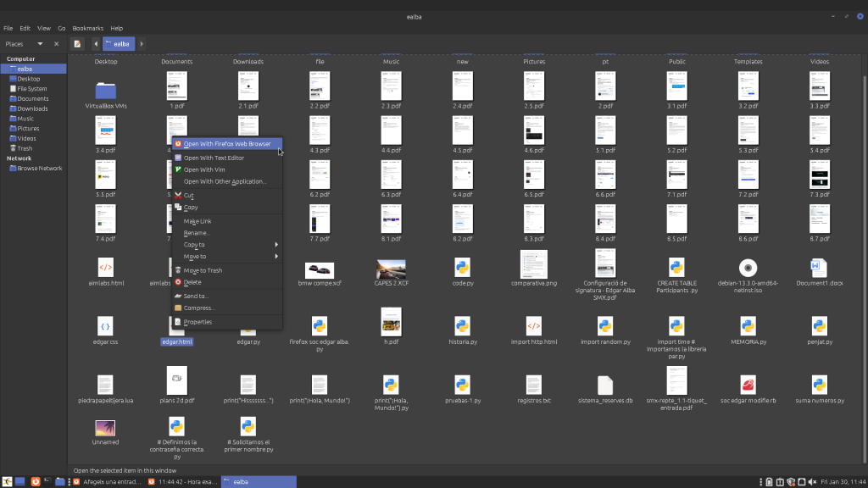Open the Bookmarks menu
868x488 pixels.
tap(87, 28)
